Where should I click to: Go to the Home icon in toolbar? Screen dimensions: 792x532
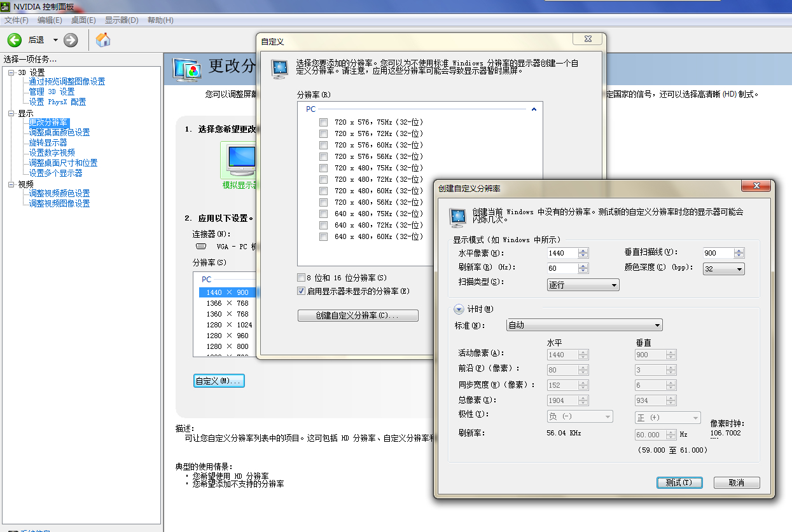pyautogui.click(x=103, y=40)
